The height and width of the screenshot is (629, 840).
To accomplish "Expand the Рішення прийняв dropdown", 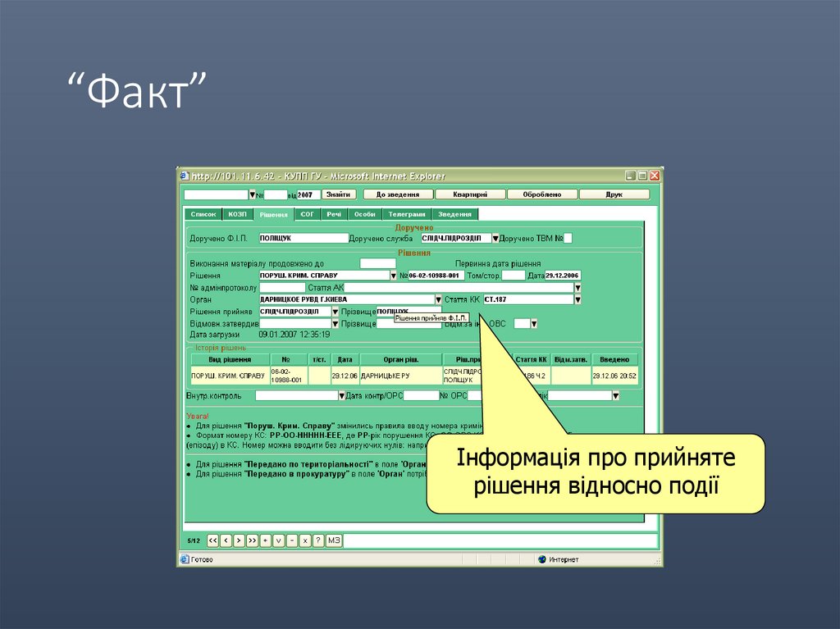I will point(336,312).
